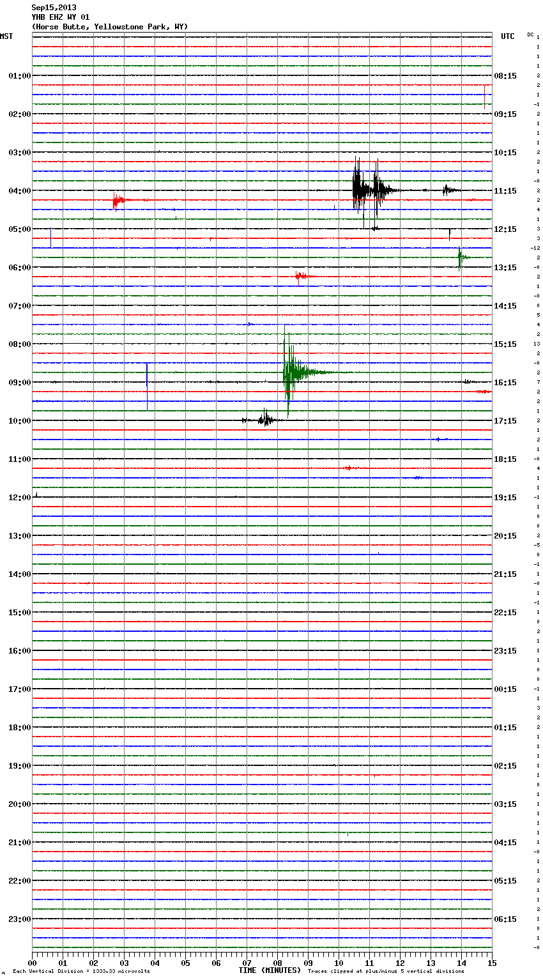The height and width of the screenshot is (980, 543).
Task: Click the 01:00 MST hour label
Action: 19,75
